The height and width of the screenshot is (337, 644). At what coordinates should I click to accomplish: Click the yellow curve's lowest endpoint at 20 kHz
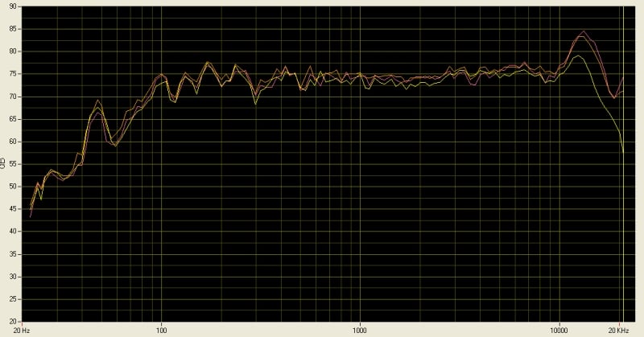pos(623,152)
